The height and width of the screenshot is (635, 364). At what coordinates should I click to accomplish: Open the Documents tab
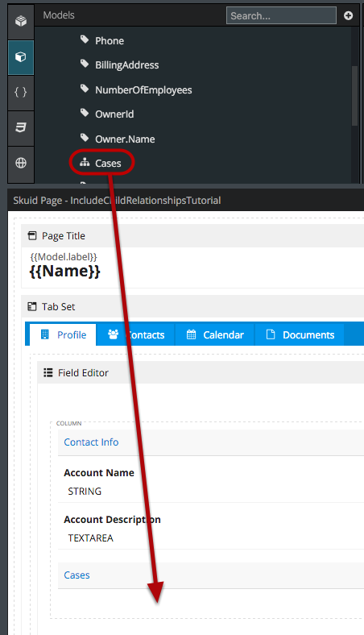tap(300, 334)
